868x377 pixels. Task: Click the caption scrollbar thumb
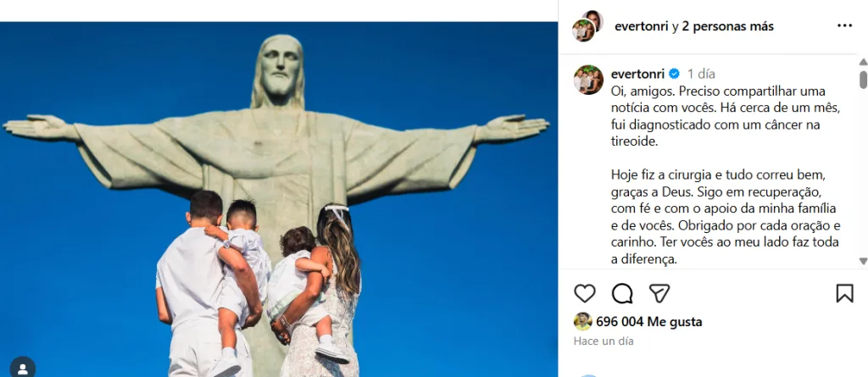[863, 79]
